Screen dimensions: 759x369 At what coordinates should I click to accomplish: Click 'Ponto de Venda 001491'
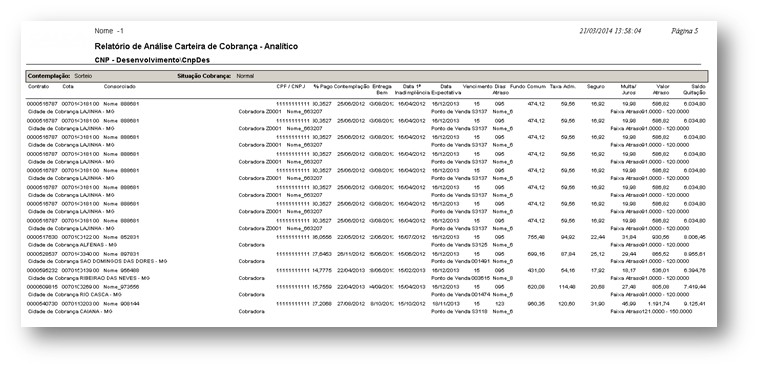pyautogui.click(x=461, y=261)
